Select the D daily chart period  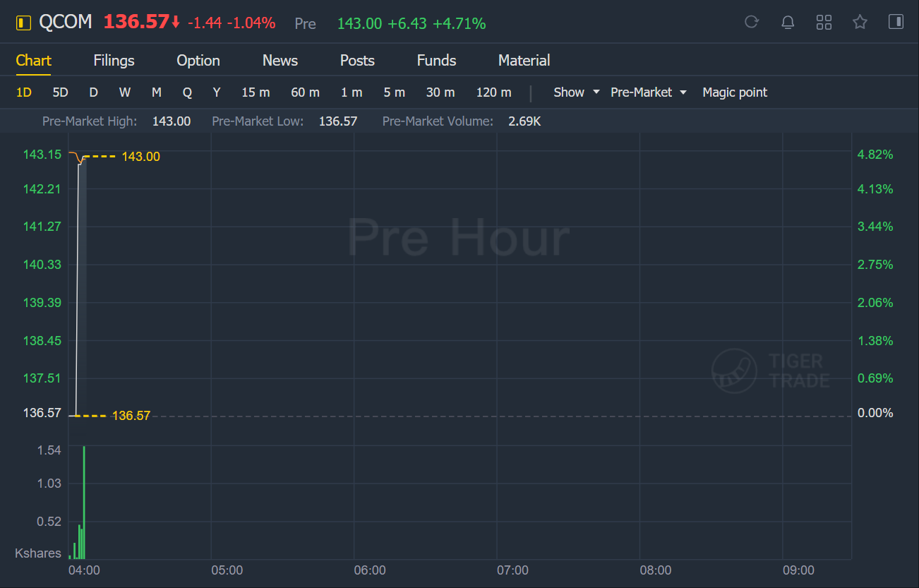[93, 92]
